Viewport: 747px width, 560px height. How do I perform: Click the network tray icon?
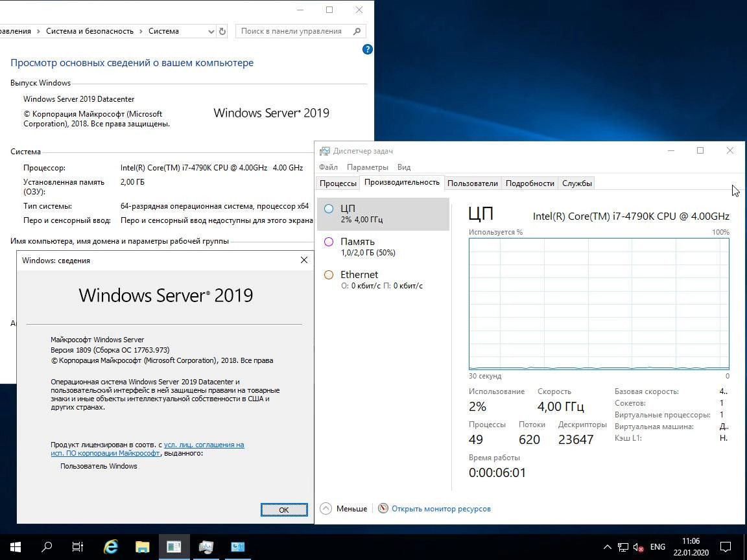tap(622, 546)
